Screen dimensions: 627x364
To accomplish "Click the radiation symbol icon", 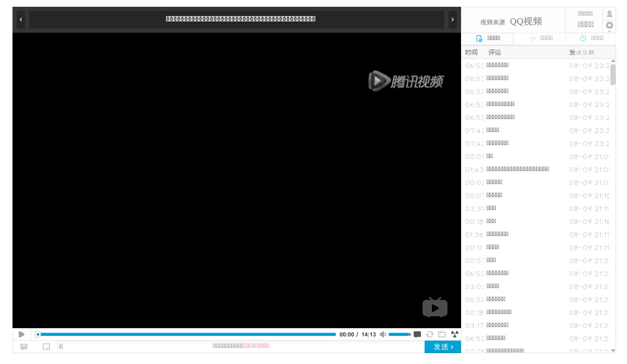I will tap(455, 334).
